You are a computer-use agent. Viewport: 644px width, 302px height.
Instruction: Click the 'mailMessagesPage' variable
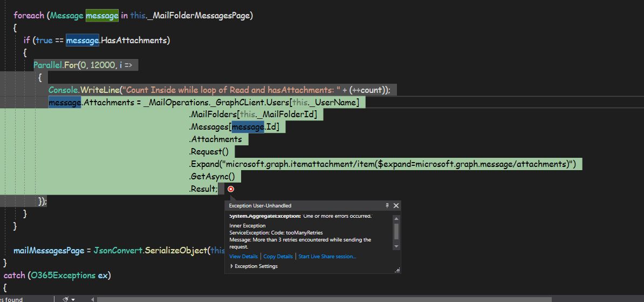pos(49,251)
